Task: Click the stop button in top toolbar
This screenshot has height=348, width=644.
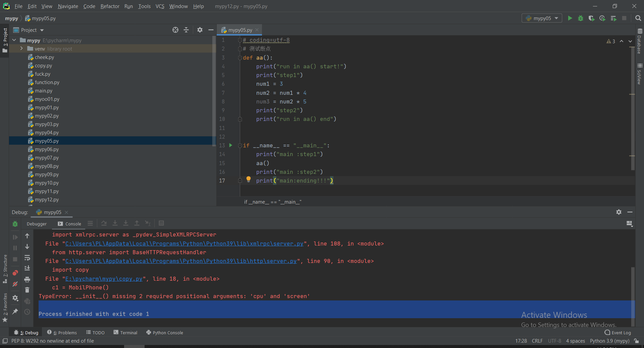Action: point(624,18)
